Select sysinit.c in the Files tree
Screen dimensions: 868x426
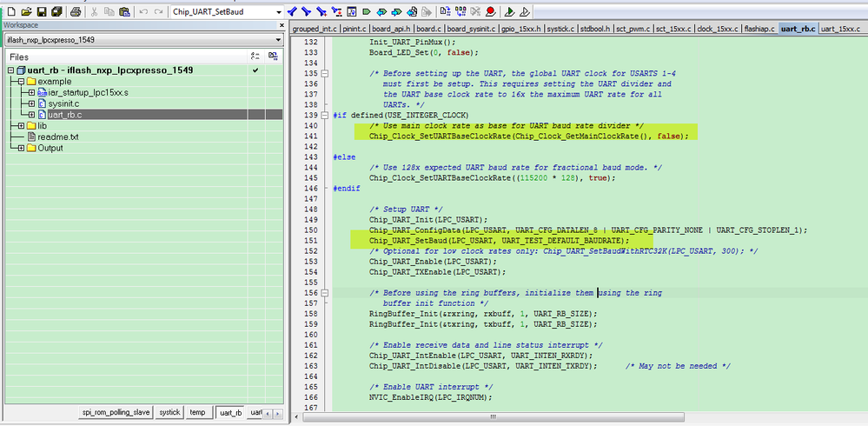63,103
